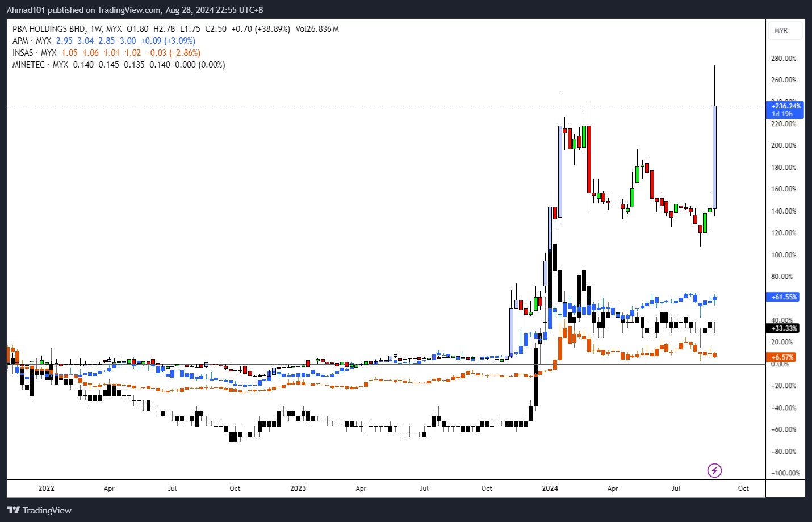Click the 200.00% scale label

click(784, 145)
